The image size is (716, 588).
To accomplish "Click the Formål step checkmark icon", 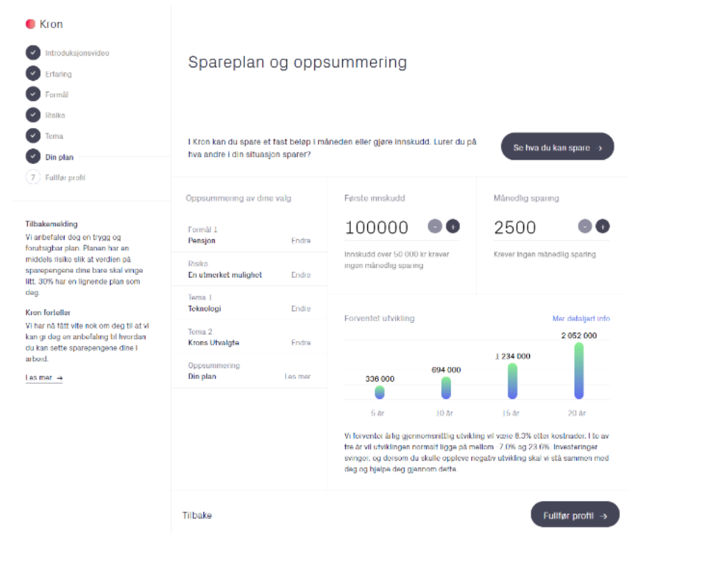I will pyautogui.click(x=33, y=94).
